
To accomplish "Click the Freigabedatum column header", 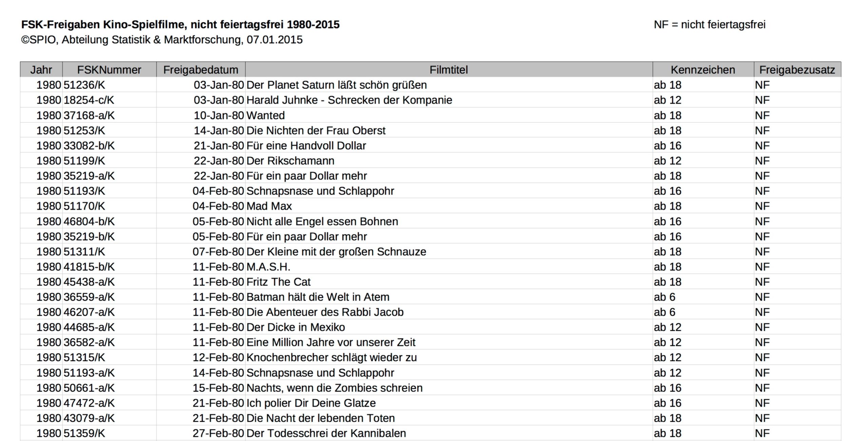I will 200,70.
